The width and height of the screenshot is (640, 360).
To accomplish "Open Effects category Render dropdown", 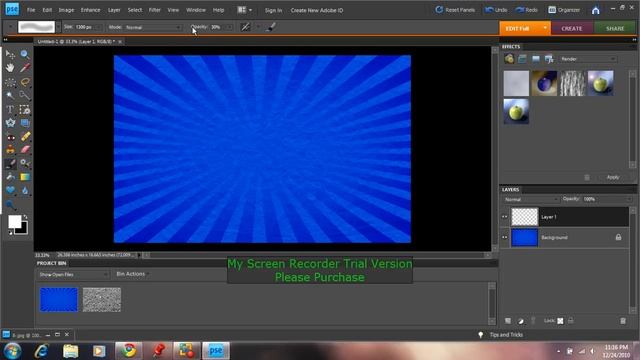I will [x=587, y=59].
